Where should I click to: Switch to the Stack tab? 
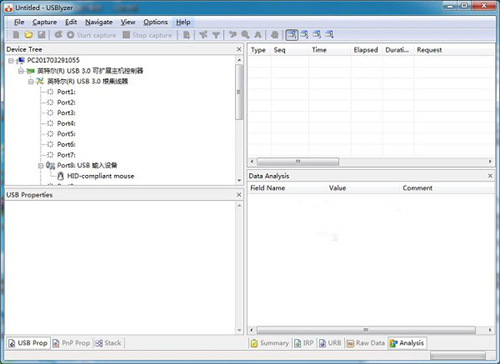point(108,343)
